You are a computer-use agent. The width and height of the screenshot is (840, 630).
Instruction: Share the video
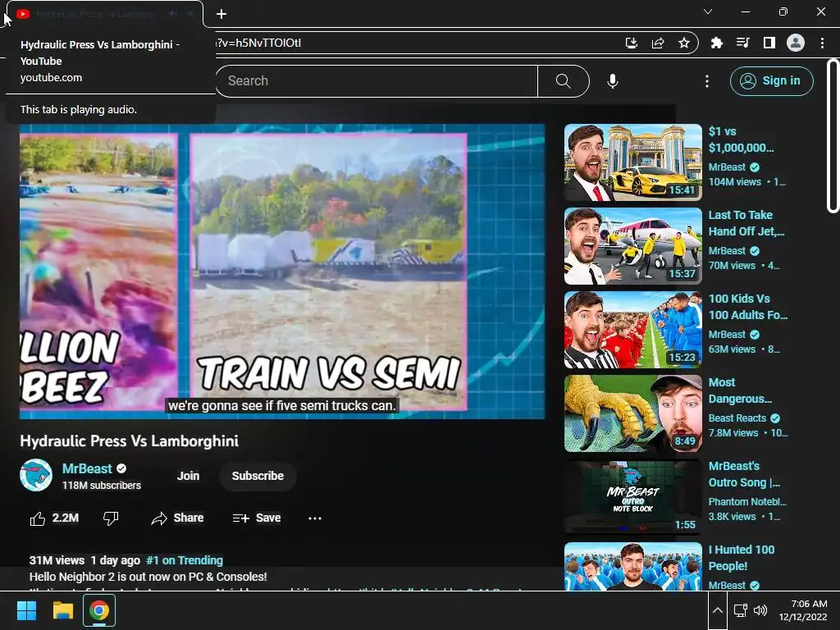point(177,518)
